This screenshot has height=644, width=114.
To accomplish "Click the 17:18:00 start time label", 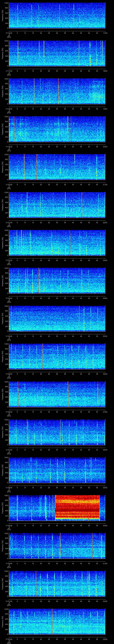I will [x=9, y=109].
